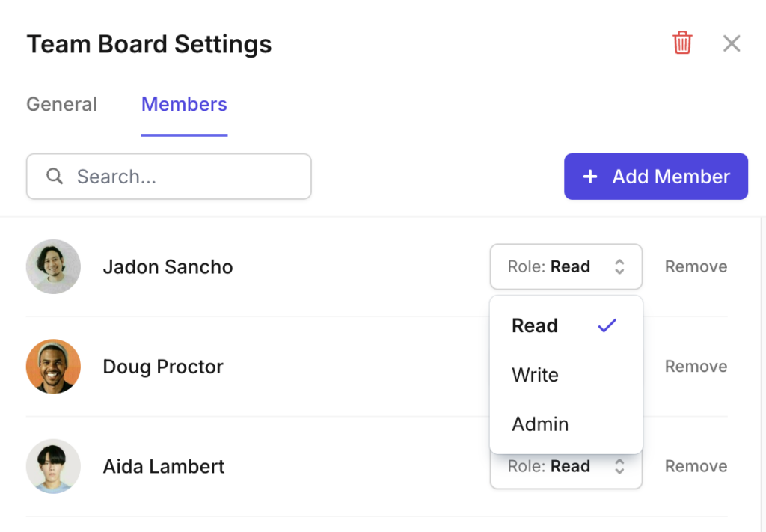The width and height of the screenshot is (766, 532).
Task: Focus the member Search input field
Action: [x=168, y=177]
